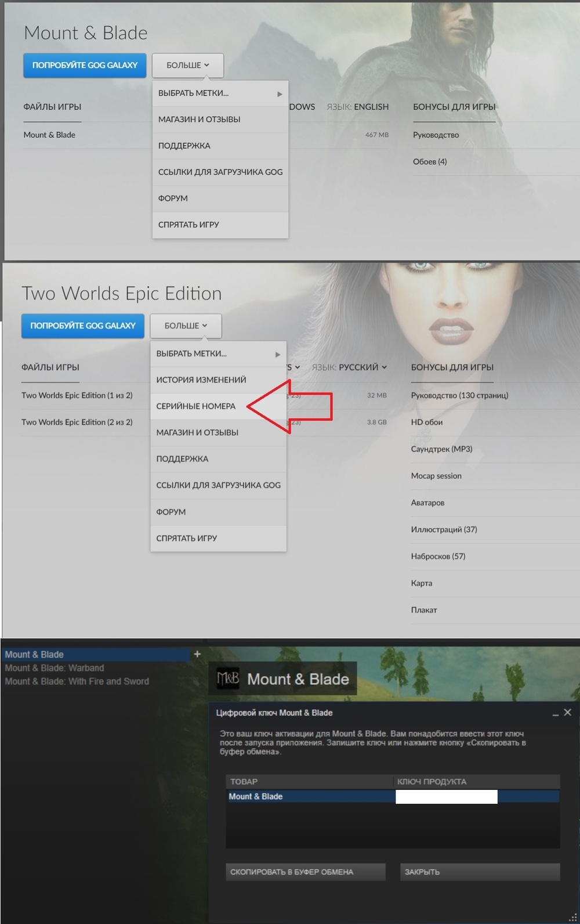Select ПОДДЕРЖКА in Two Worlds menu
This screenshot has height=924, width=580.
[x=218, y=459]
